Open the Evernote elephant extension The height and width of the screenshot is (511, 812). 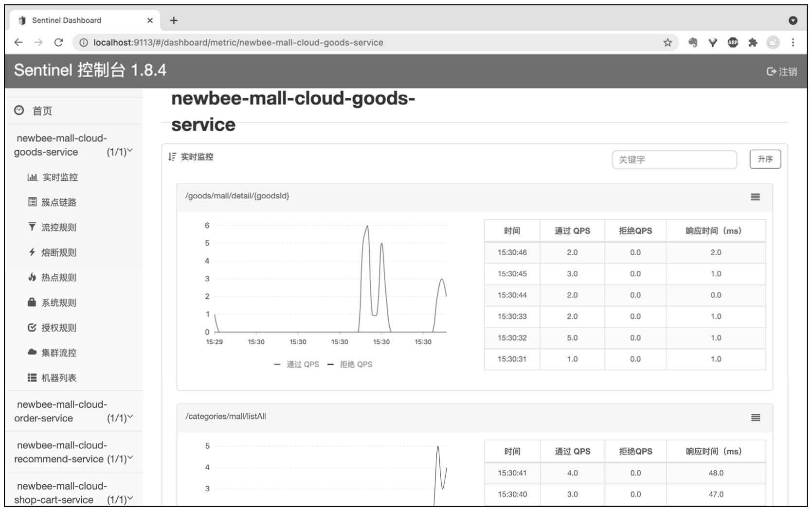(692, 42)
